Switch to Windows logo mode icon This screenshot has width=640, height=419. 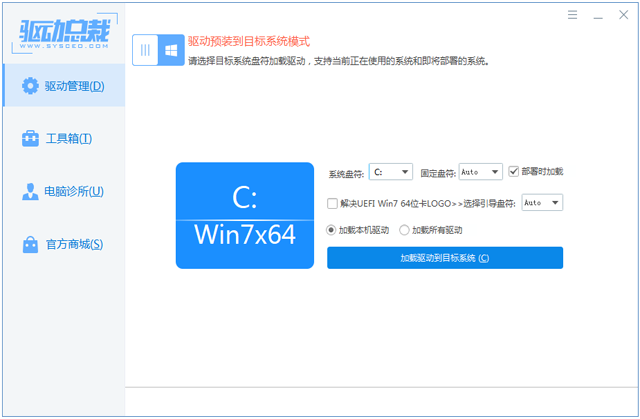tap(171, 50)
